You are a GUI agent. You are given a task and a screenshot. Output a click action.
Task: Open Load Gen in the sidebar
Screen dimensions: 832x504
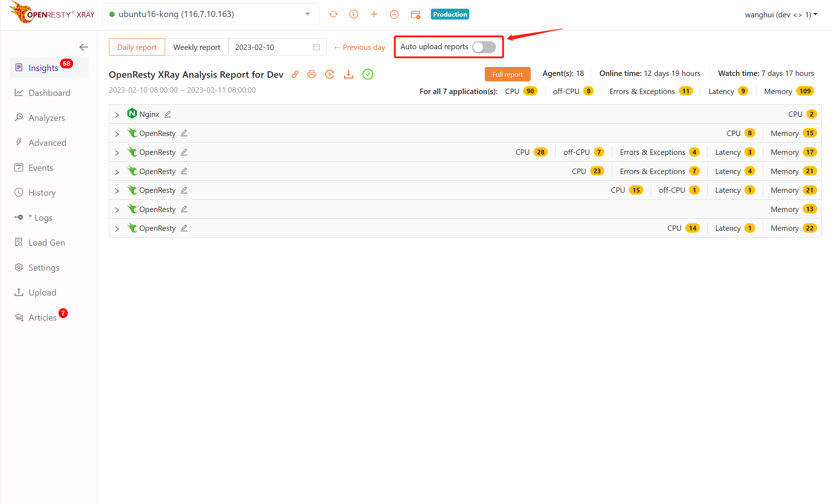coord(49,242)
